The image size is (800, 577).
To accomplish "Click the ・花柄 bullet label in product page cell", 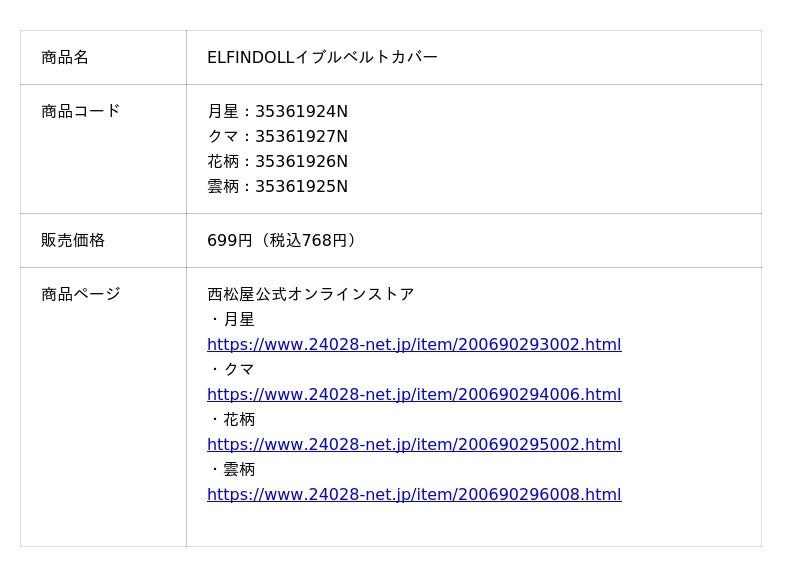I will coord(231,419).
